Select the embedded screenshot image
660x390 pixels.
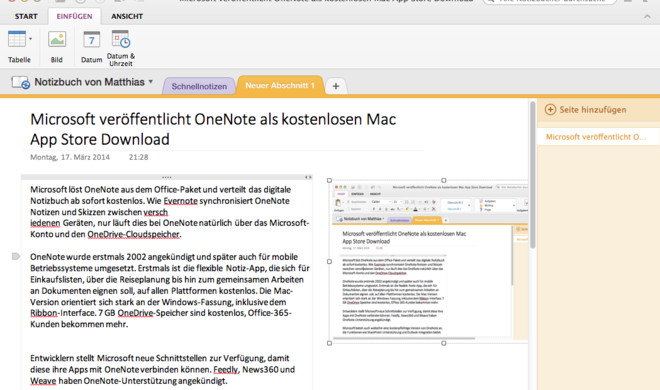point(428,262)
